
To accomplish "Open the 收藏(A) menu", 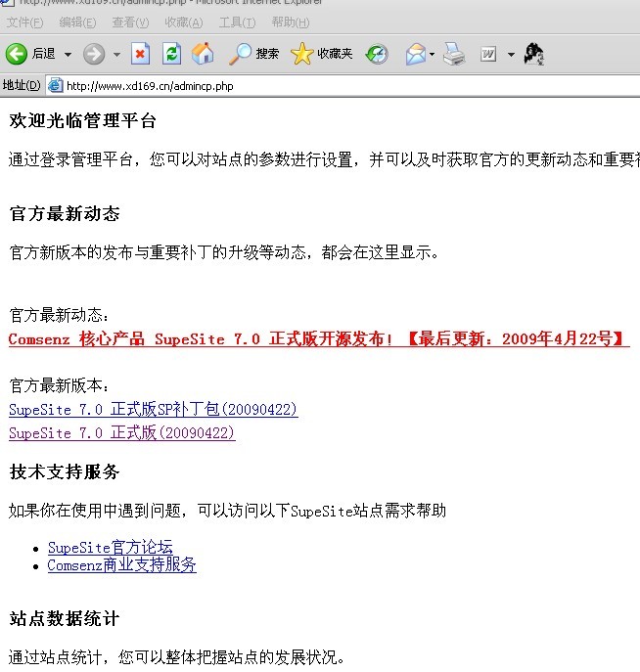I will point(184,22).
